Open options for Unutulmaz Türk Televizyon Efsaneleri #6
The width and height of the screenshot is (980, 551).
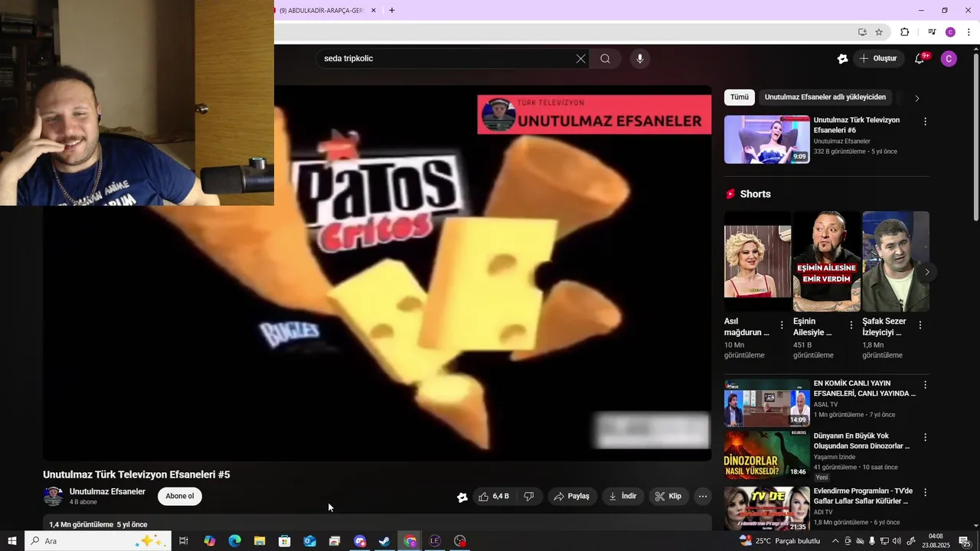(925, 122)
